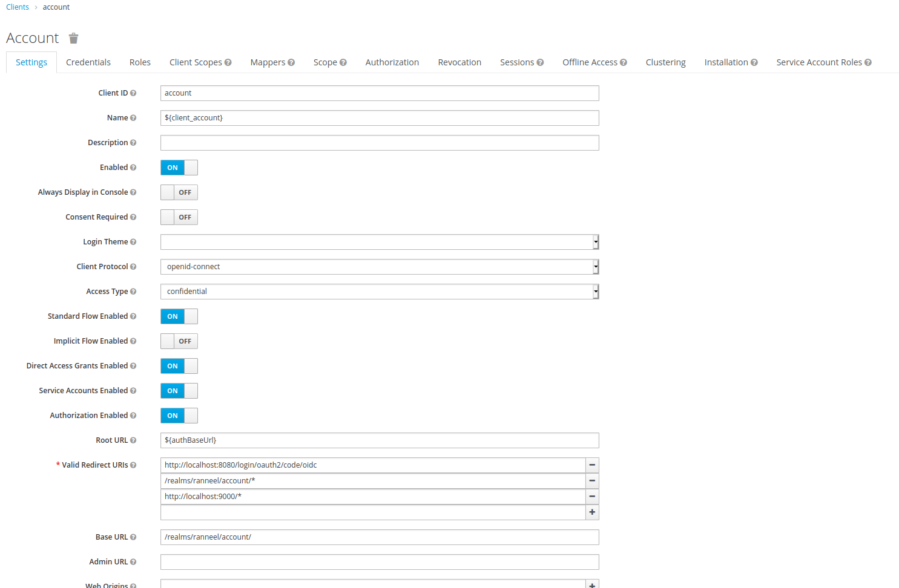The image size is (899, 588).
Task: Navigate back via the Clients breadcrumb link
Action: 17,7
